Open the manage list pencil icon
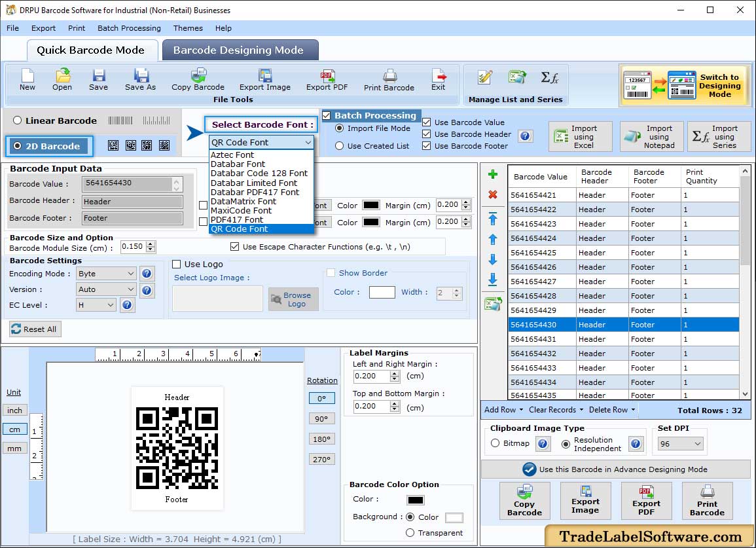The height and width of the screenshot is (548, 756). (x=484, y=77)
